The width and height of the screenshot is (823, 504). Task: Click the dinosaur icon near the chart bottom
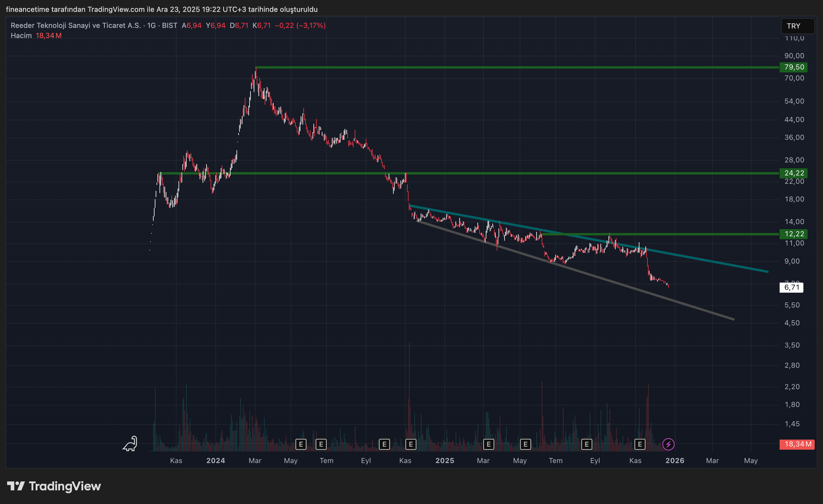(x=130, y=443)
